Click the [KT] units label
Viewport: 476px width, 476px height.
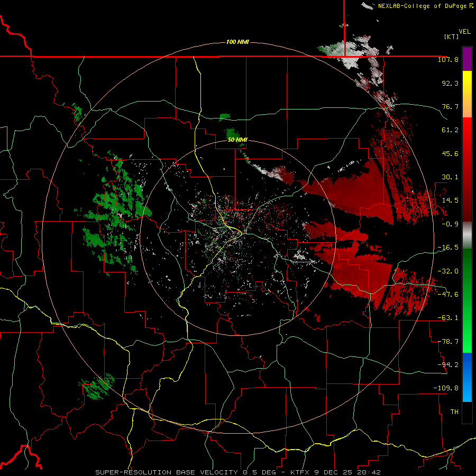pos(452,36)
